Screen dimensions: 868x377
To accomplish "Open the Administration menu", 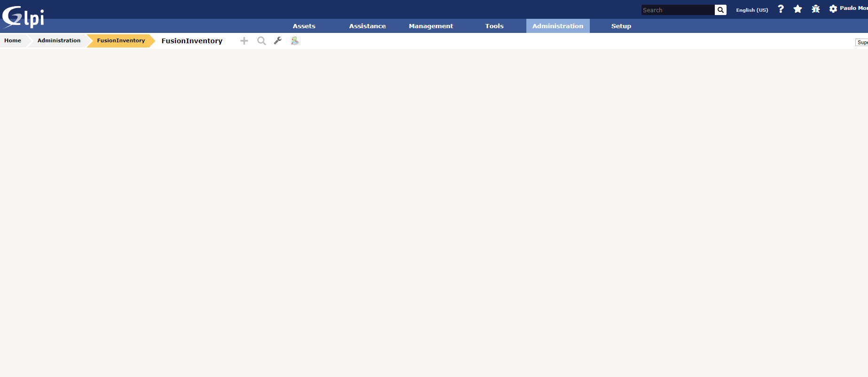I will coord(558,26).
